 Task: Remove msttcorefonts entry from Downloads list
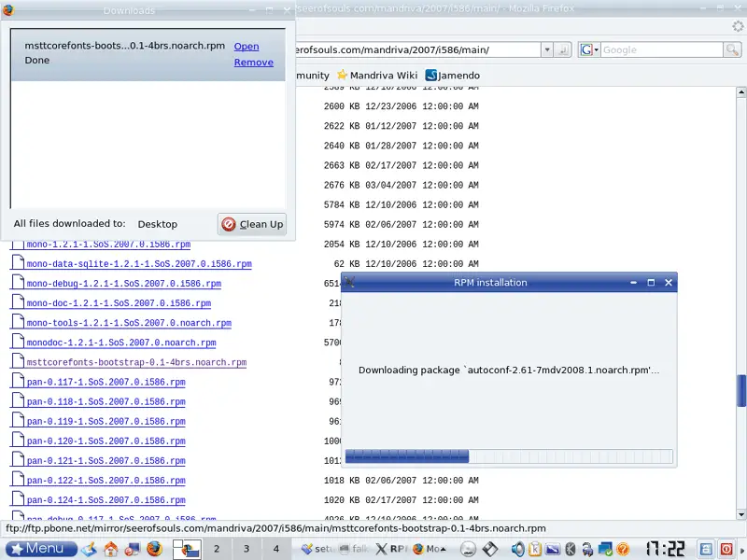pos(253,63)
